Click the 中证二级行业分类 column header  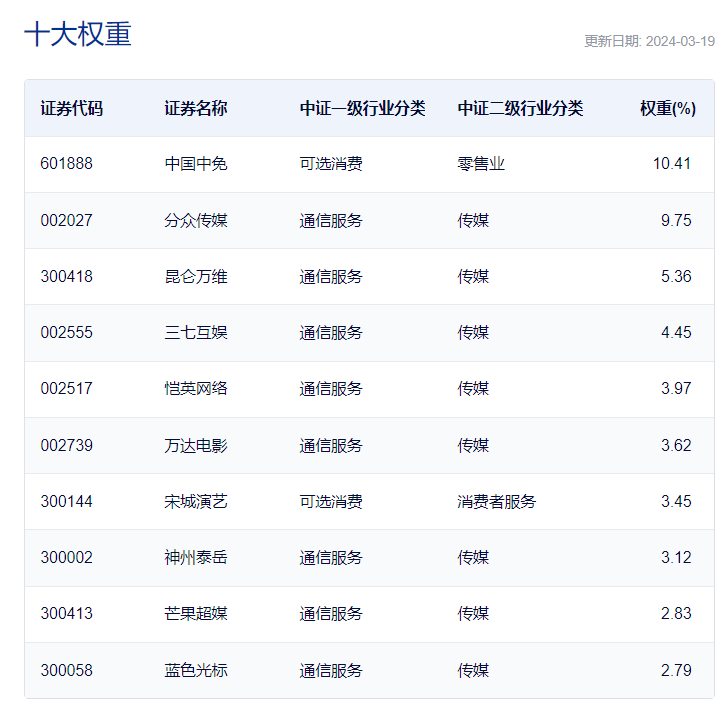(520, 108)
